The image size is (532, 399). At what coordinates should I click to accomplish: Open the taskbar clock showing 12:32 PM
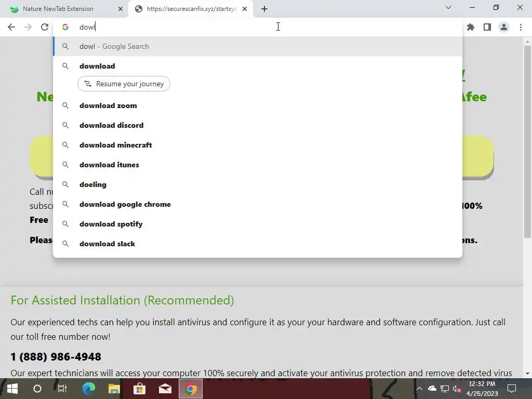(482, 389)
